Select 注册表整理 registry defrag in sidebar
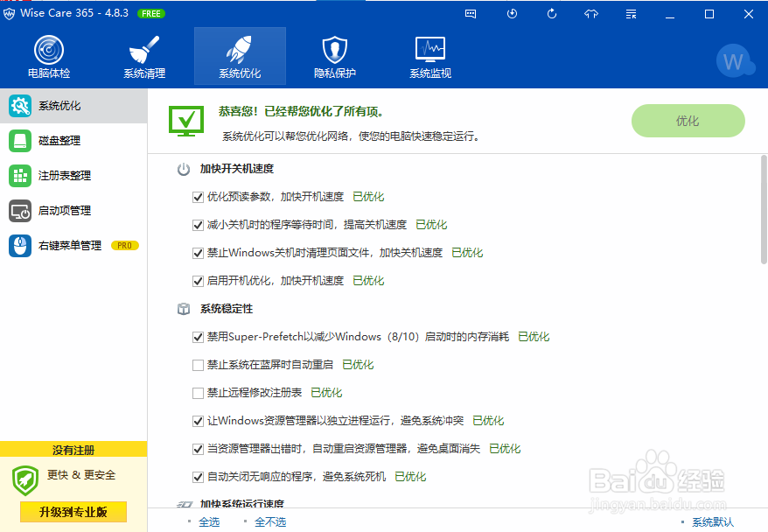The image size is (768, 532). tap(73, 175)
